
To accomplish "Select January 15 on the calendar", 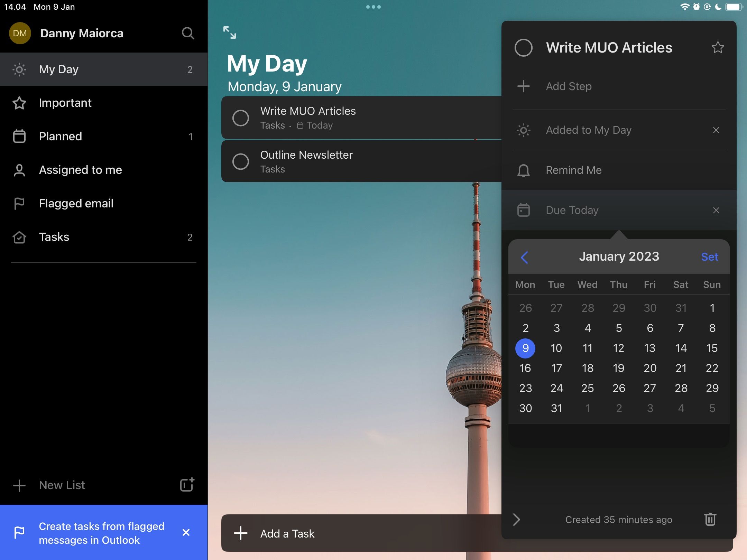I will [712, 347].
